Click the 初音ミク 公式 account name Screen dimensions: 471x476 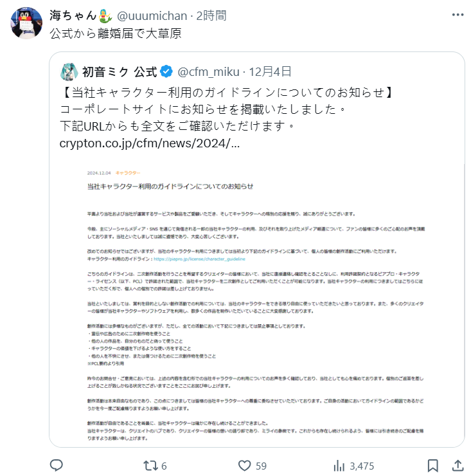tap(120, 72)
